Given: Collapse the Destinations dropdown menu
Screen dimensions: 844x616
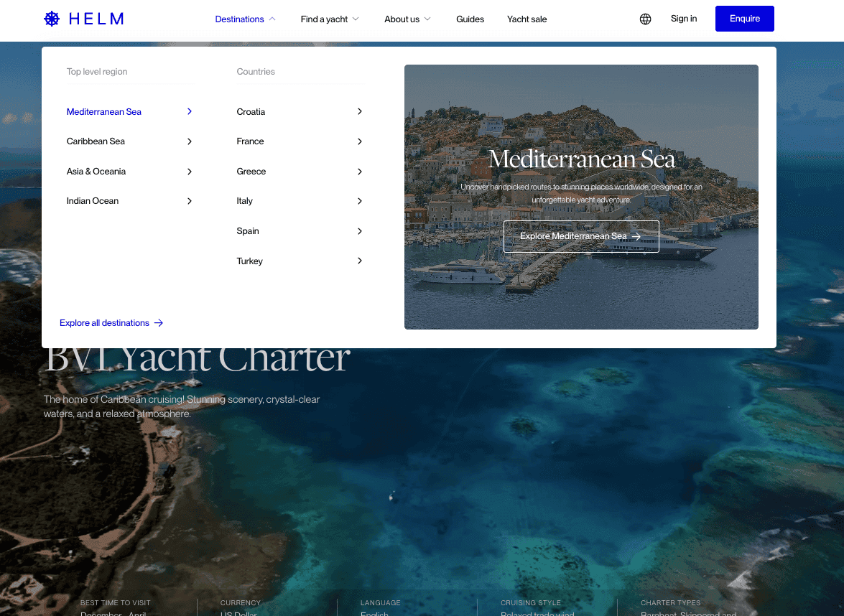Looking at the screenshot, I should 245,19.
